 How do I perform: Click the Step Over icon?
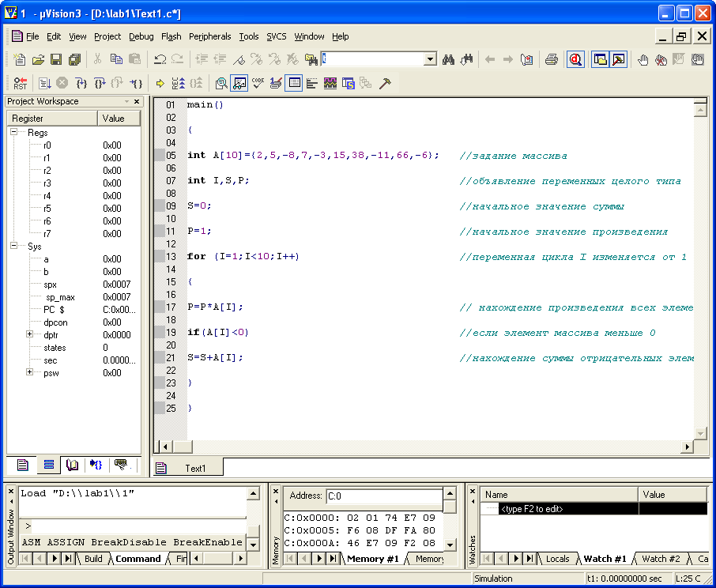click(99, 83)
